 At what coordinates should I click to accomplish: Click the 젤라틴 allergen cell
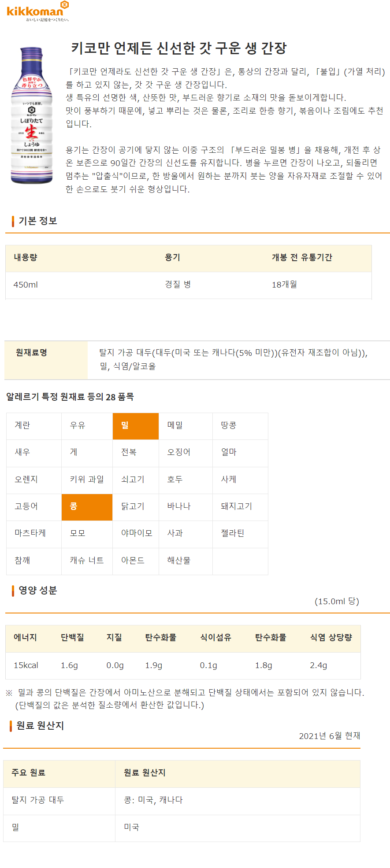pos(240,534)
